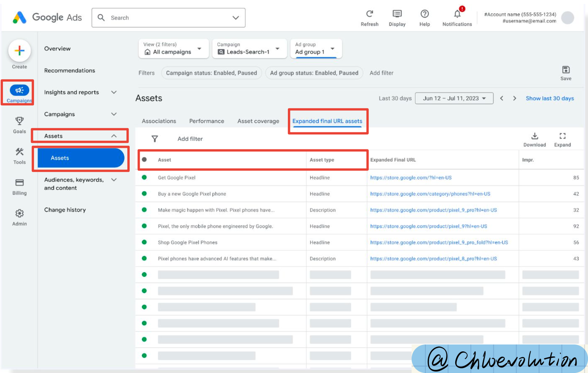Open Overview in the sidebar
Screen dimensions: 588x373
(57, 49)
